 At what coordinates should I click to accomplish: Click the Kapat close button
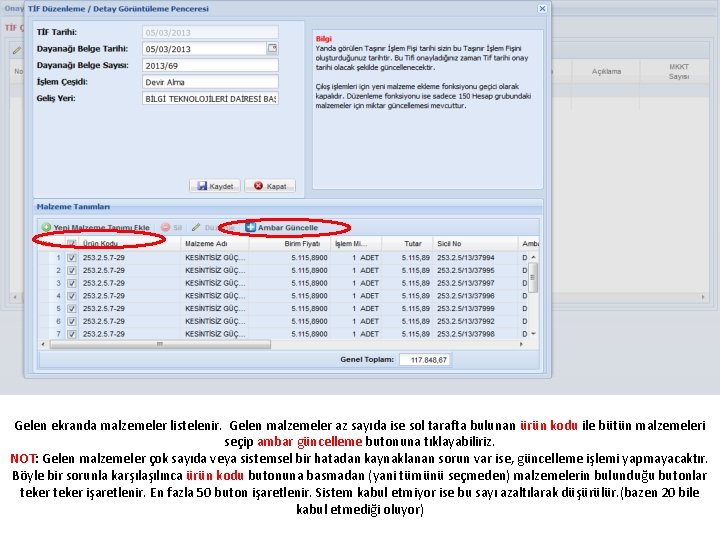coord(270,186)
